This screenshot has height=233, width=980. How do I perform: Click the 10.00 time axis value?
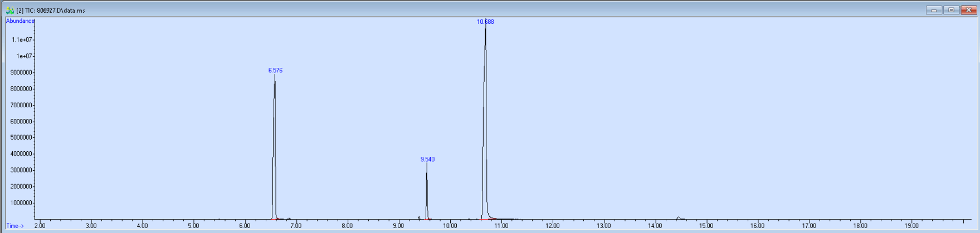coord(450,226)
